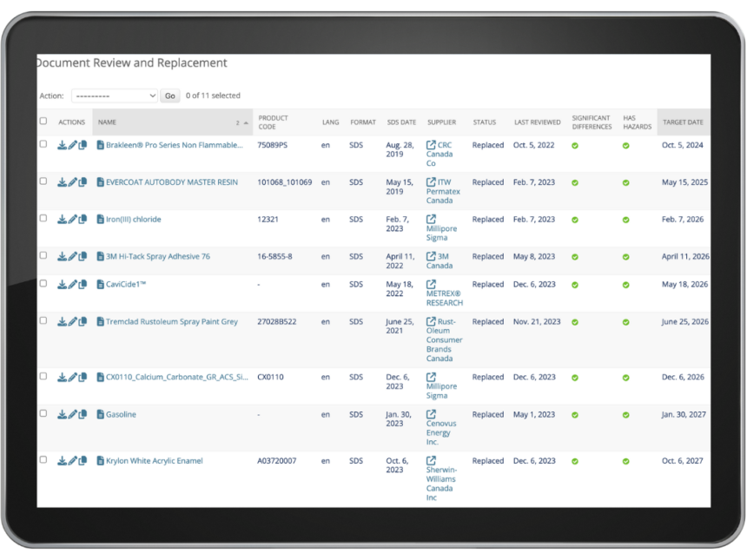Edit the Iron(III) chloride row
This screenshot has height=560, width=747.
(72, 220)
